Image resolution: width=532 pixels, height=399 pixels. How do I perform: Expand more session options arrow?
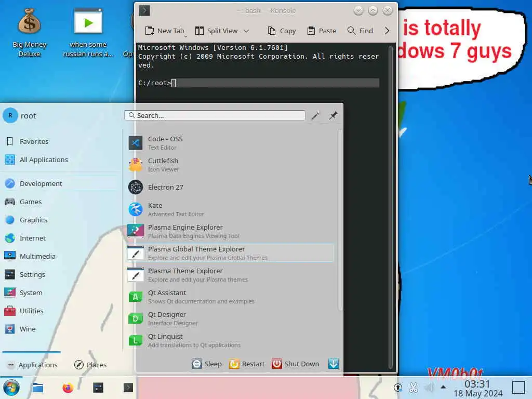tap(334, 364)
